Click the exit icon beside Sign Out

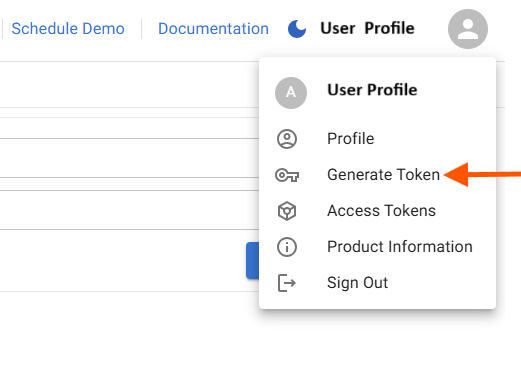point(287,283)
